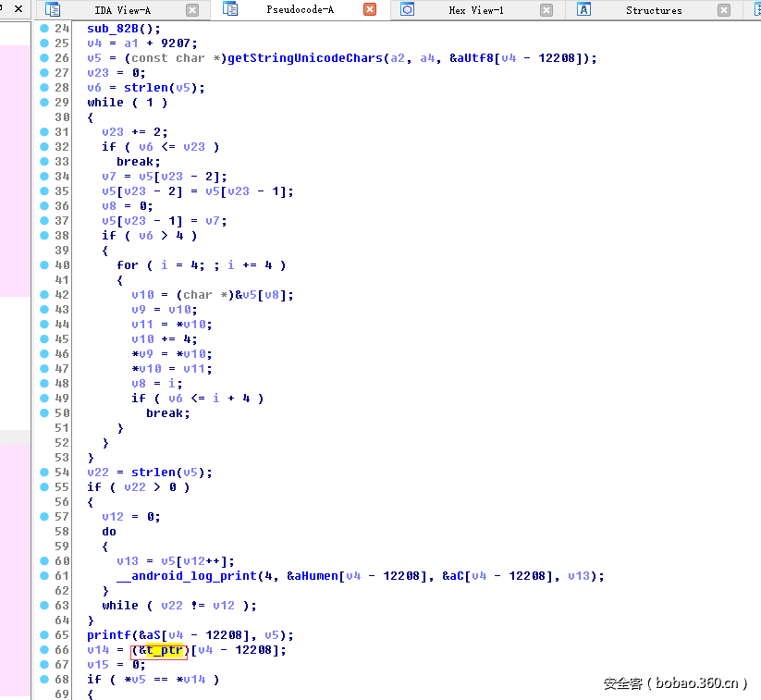Switch to the Structures tab
This screenshot has width=761, height=700.
pyautogui.click(x=653, y=10)
